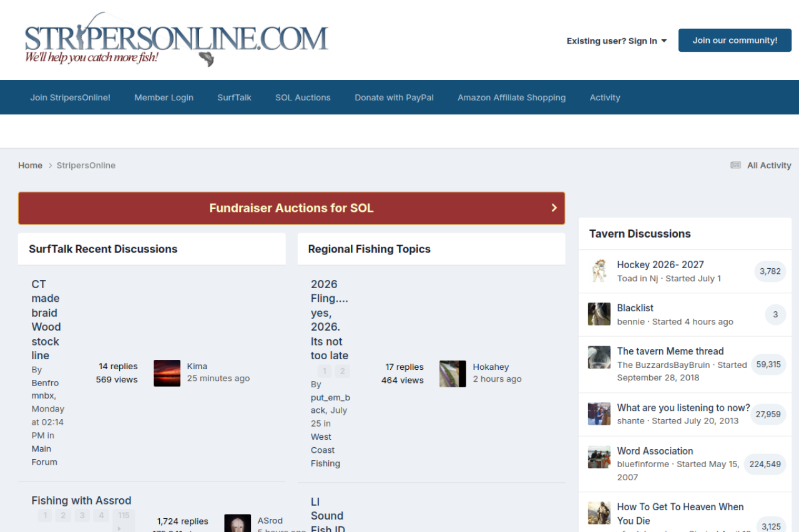View ASrod's profile avatar
The width and height of the screenshot is (799, 532).
(x=237, y=523)
